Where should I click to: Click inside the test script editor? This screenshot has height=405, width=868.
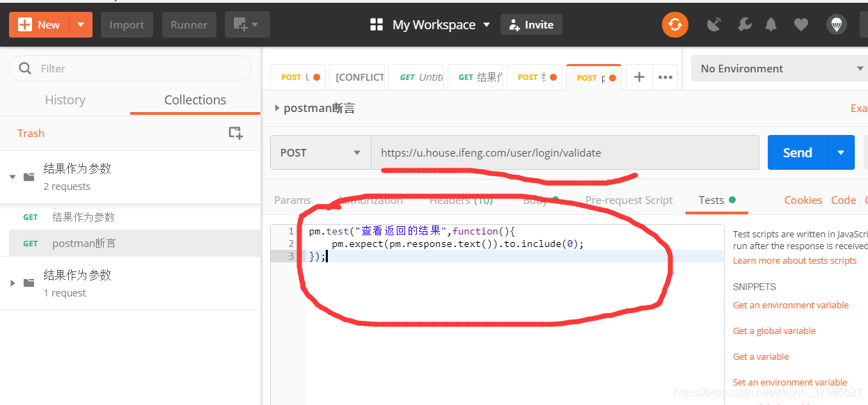pyautogui.click(x=515, y=313)
